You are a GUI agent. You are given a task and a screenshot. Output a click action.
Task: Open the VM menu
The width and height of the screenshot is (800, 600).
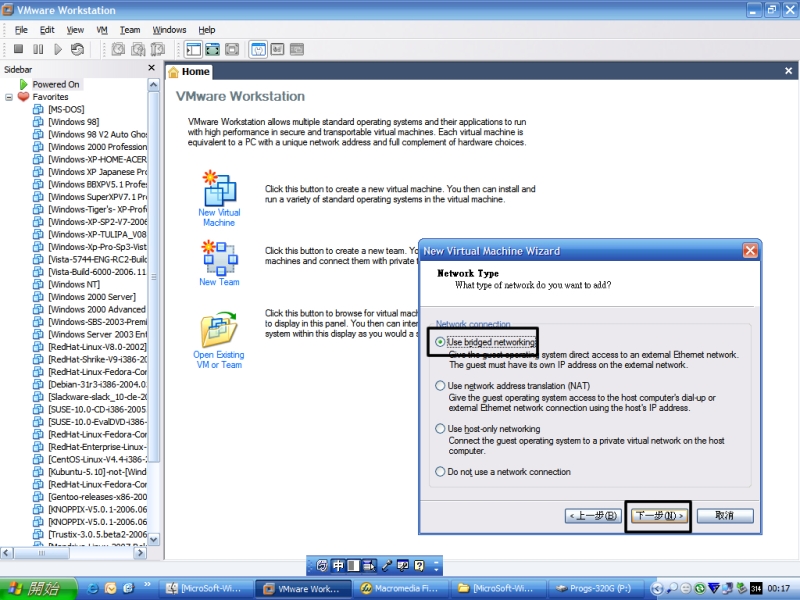point(102,30)
